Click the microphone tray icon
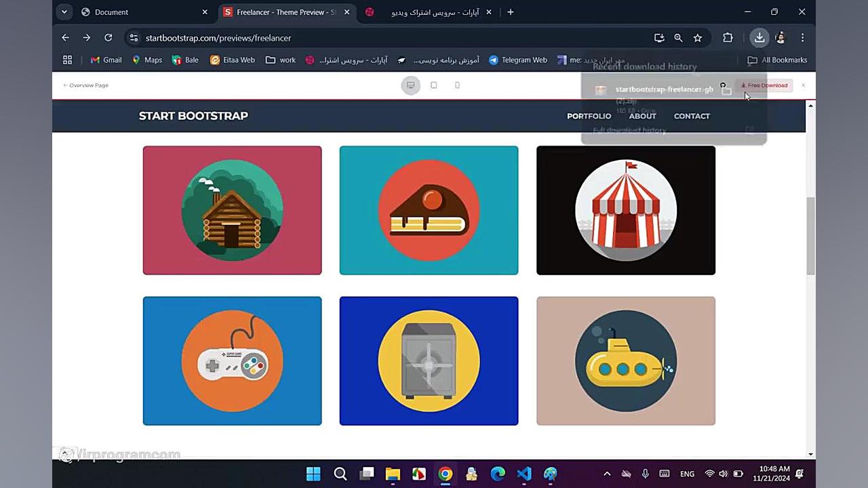 (x=646, y=474)
